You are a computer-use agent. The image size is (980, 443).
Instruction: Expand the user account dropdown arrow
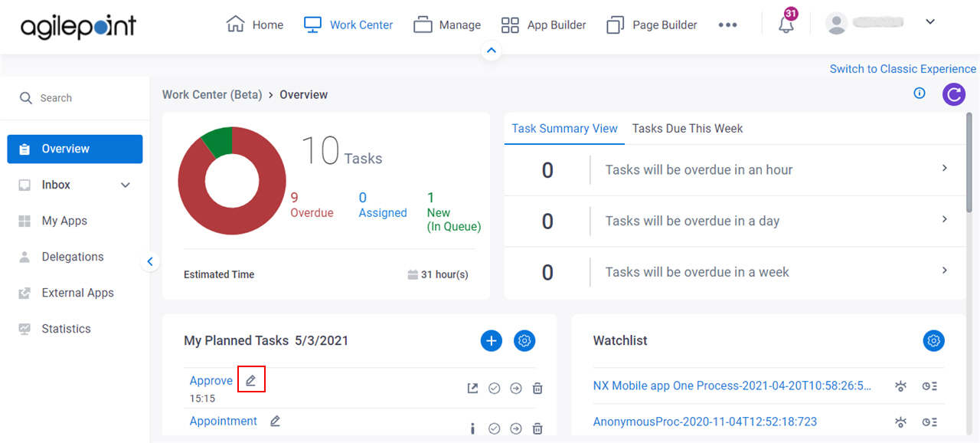pos(930,21)
